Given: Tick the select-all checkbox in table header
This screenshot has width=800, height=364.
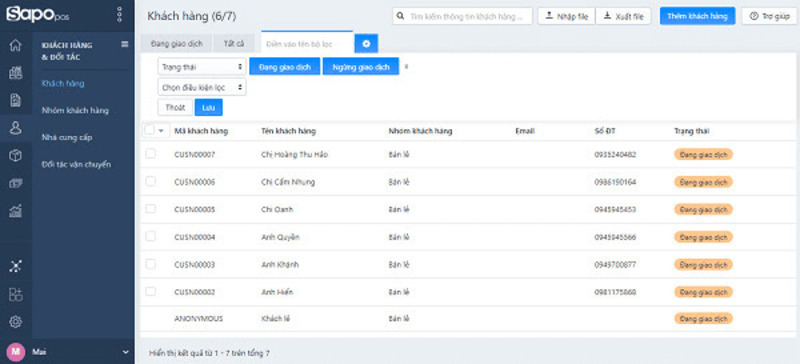Looking at the screenshot, I should coord(149,130).
